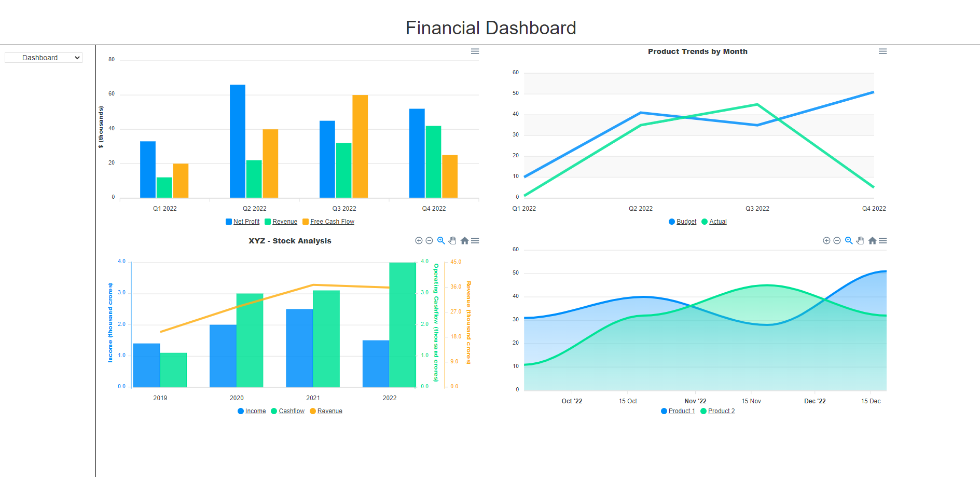This screenshot has width=980, height=477.
Task: Select the magnifier selection zoom in stock chart
Action: 441,241
